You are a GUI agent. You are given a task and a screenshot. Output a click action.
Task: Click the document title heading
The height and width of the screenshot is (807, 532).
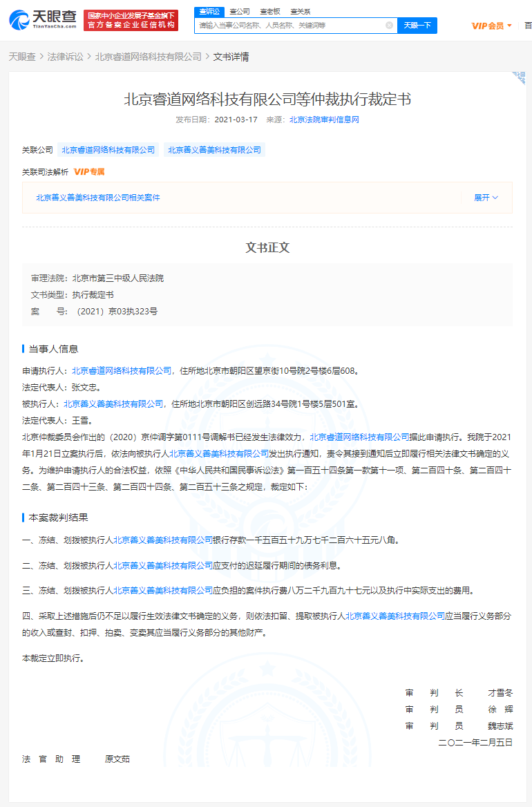267,99
